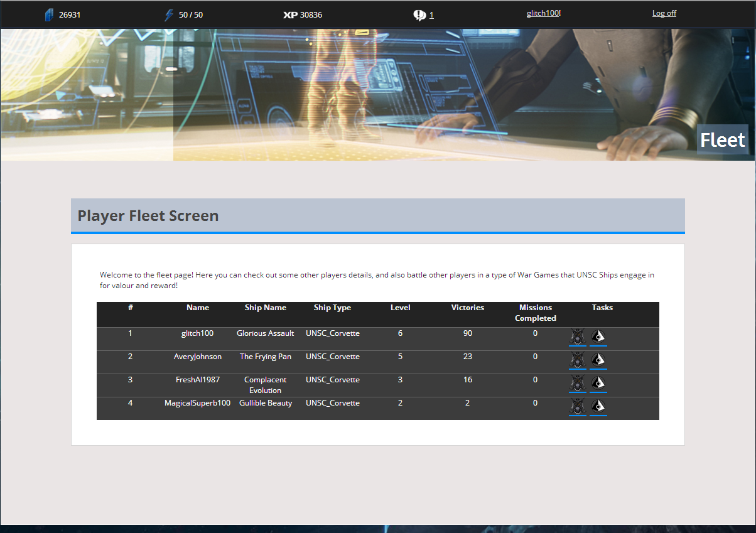Viewport: 756px width, 533px height.
Task: Click the Victories column header
Action: 468,308
